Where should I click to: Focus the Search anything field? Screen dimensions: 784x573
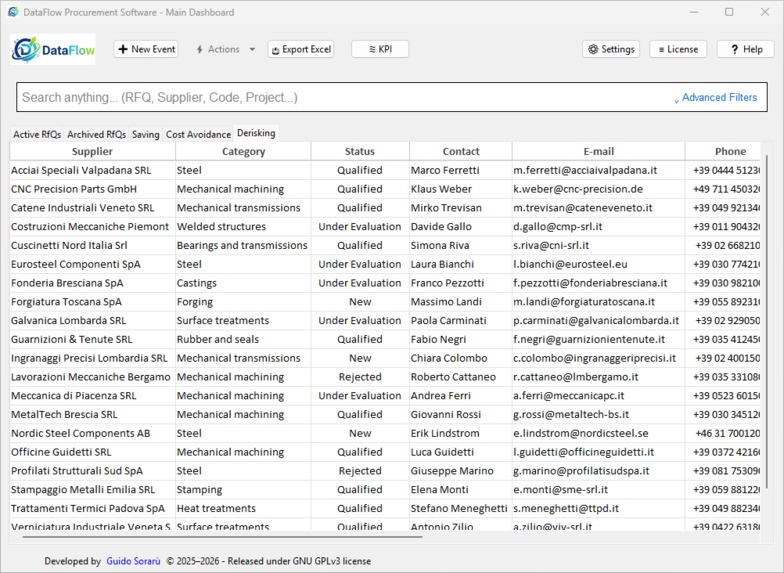point(345,98)
